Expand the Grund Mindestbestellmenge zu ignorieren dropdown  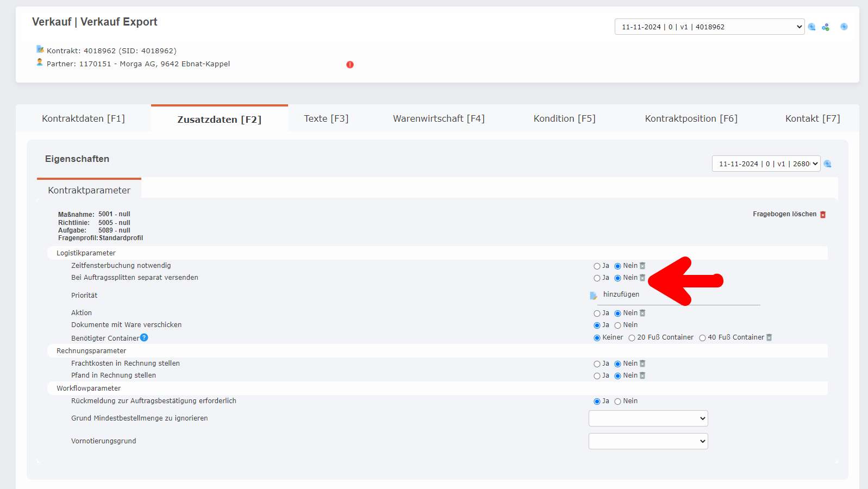[x=648, y=418]
